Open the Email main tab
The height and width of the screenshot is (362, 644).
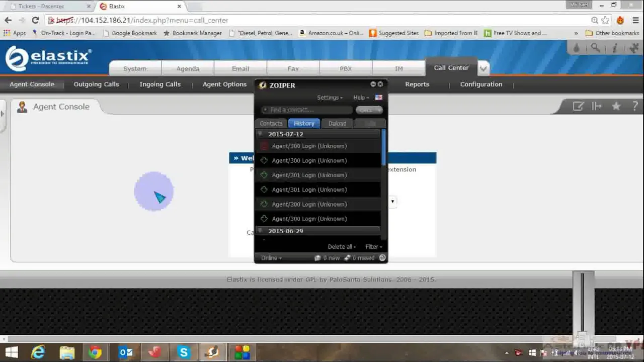point(240,68)
